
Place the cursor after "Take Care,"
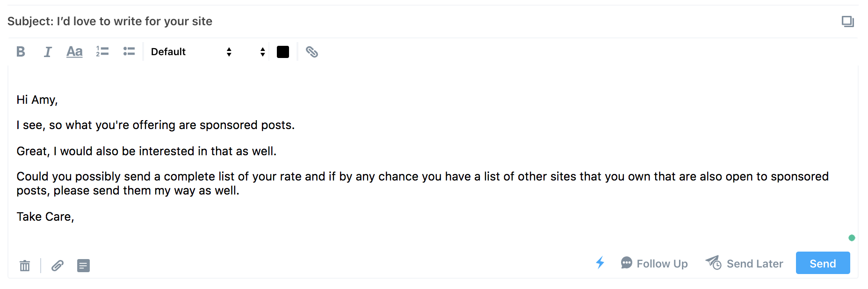75,217
